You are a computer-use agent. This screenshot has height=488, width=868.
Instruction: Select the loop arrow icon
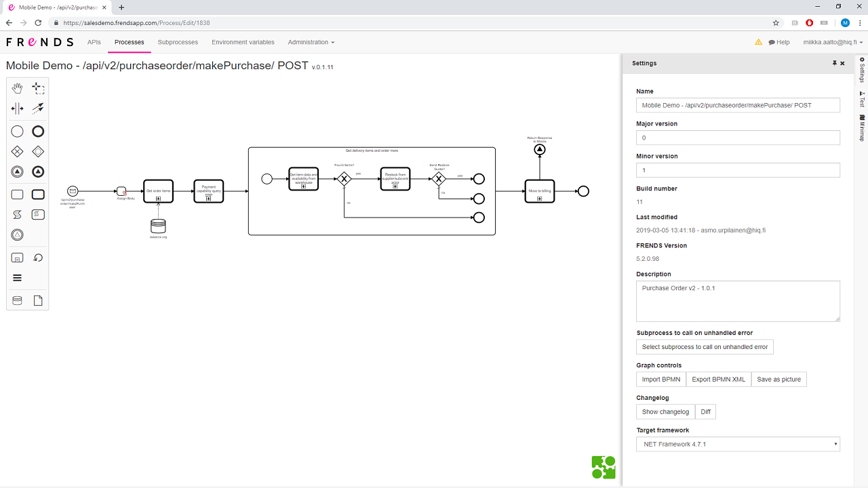click(38, 258)
